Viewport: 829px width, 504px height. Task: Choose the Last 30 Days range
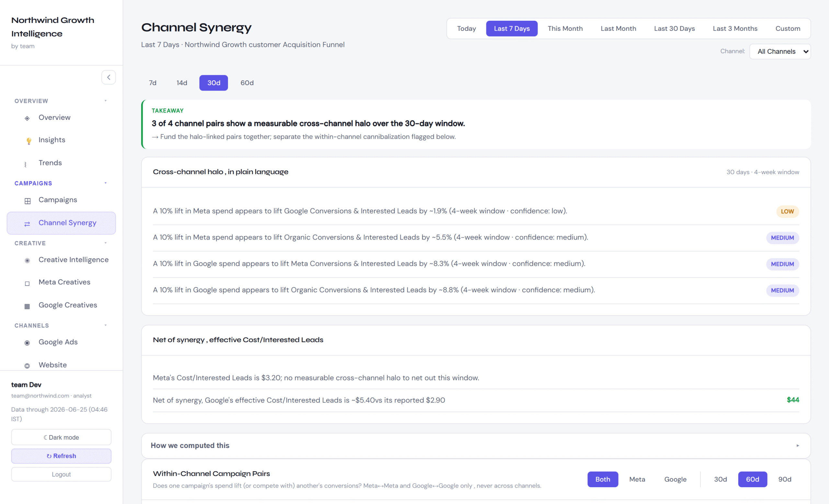[x=674, y=28]
